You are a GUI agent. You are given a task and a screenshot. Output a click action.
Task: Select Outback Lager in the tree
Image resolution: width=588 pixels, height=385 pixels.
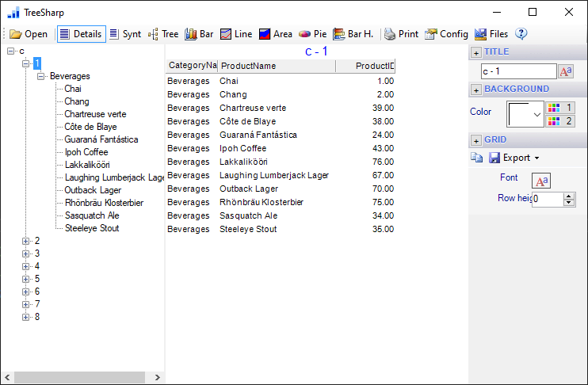click(93, 190)
